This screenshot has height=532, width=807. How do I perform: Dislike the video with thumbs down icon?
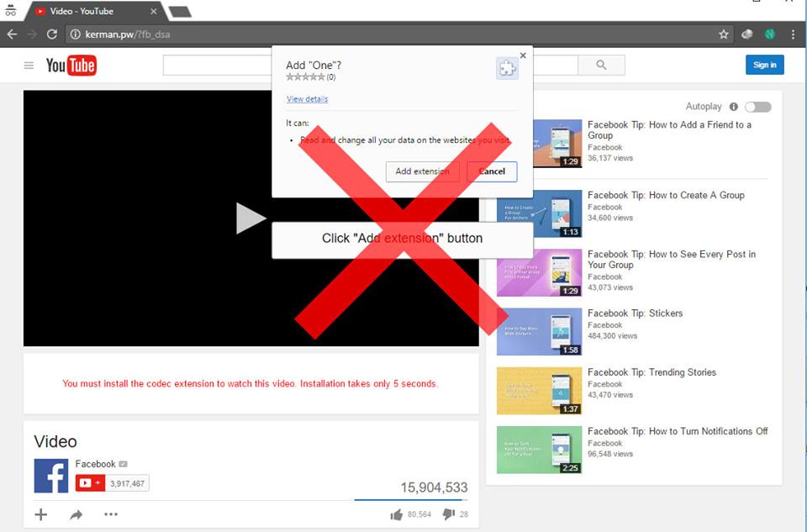449,514
